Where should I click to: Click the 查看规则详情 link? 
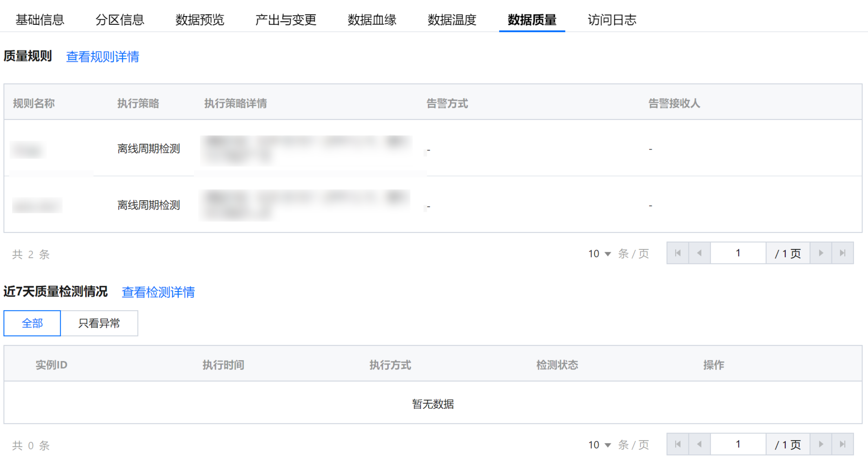coord(102,56)
